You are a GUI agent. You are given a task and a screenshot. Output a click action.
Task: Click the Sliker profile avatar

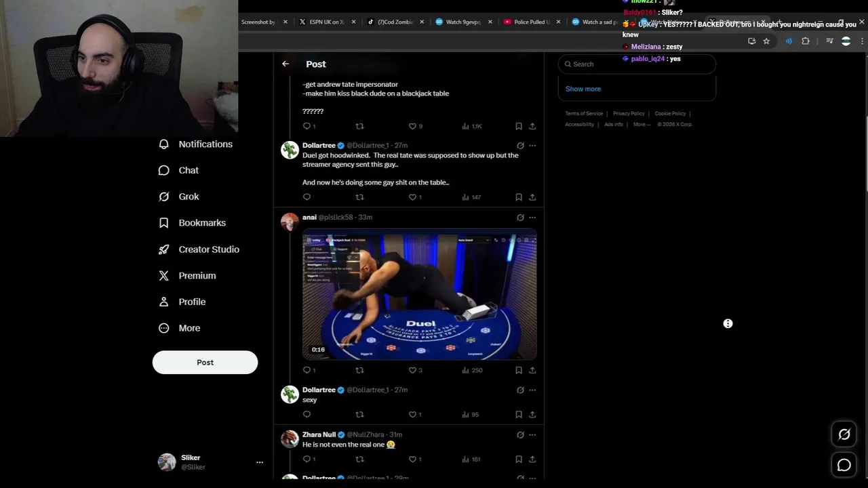pyautogui.click(x=167, y=462)
